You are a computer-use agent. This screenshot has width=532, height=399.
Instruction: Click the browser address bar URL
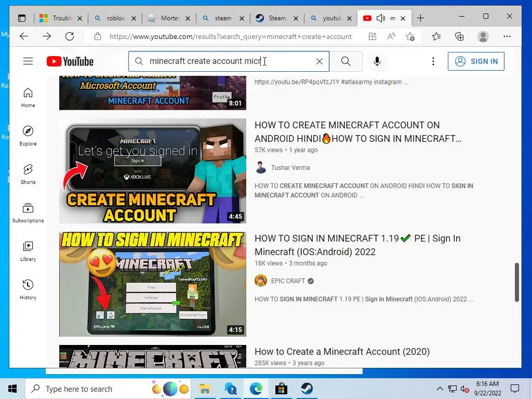(230, 36)
